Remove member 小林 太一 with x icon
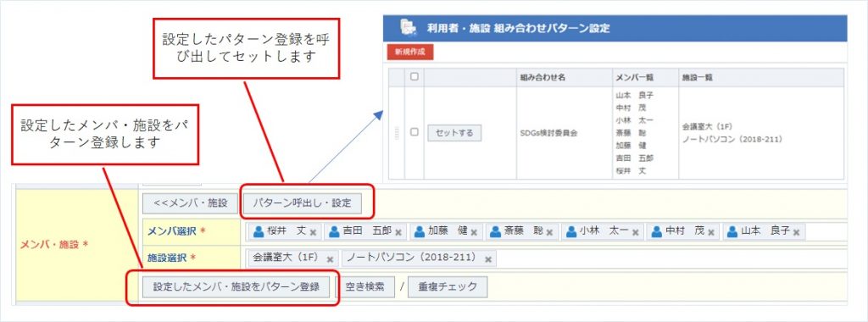The width and height of the screenshot is (868, 322). pos(636,232)
